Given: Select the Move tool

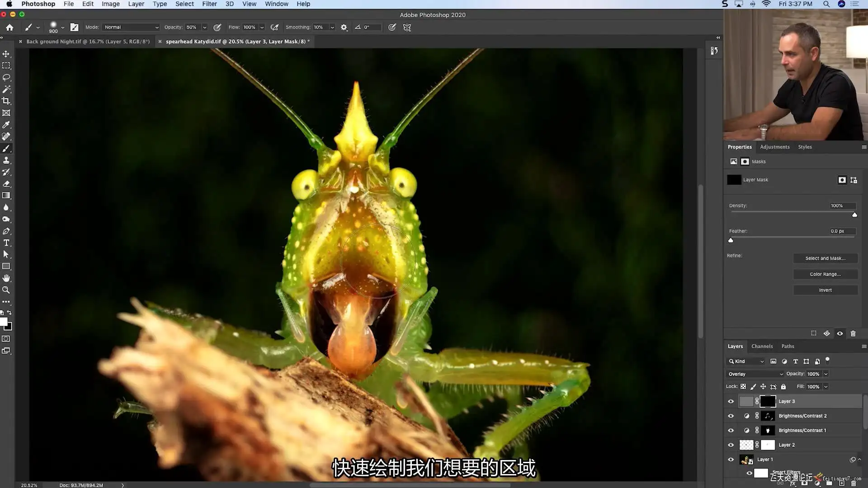Looking at the screenshot, I should (6, 54).
